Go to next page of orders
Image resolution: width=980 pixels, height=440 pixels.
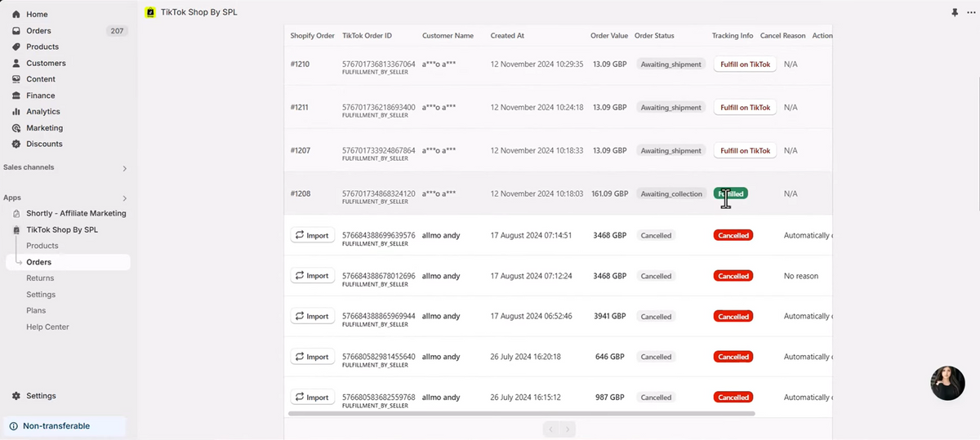(x=568, y=429)
